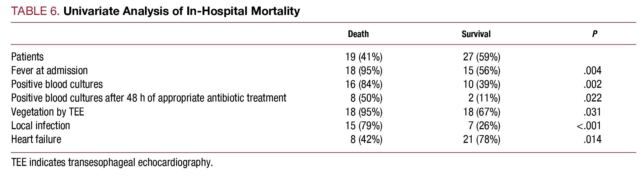
Task: Select the 'Survival' column header
Action: (x=476, y=34)
